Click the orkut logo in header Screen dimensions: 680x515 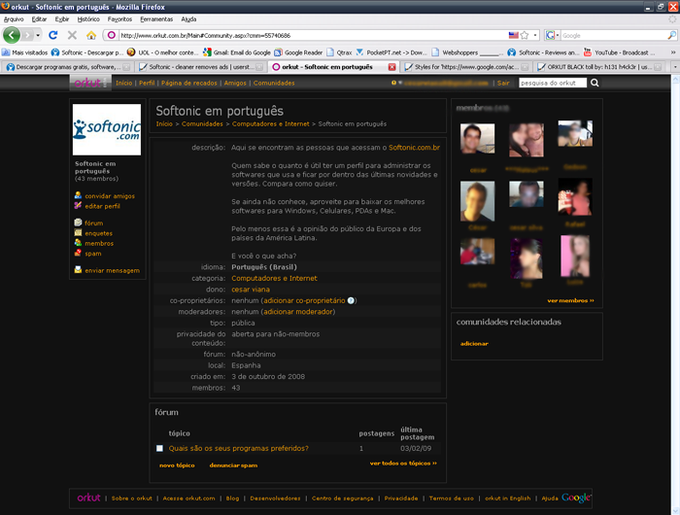tap(90, 83)
